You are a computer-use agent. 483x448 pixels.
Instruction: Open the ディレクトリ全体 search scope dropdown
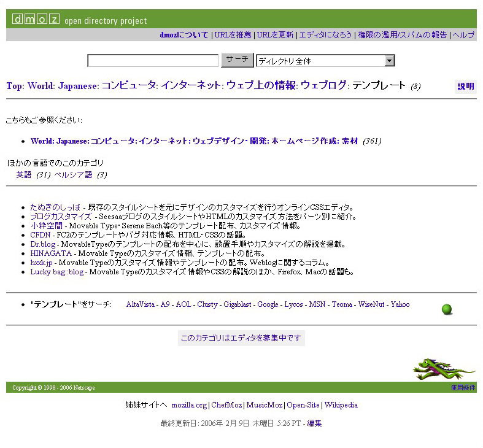326,61
